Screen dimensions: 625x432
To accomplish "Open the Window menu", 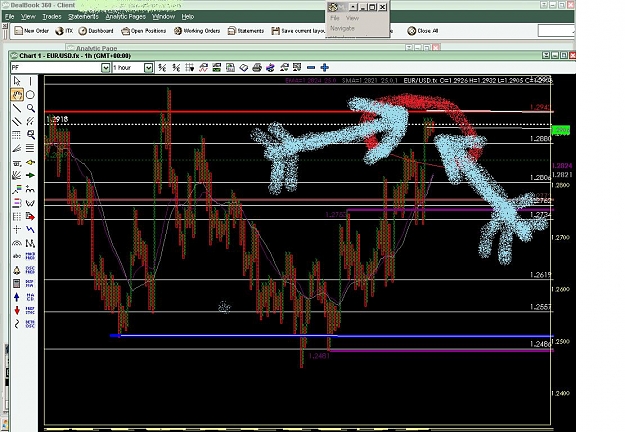I will [163, 17].
